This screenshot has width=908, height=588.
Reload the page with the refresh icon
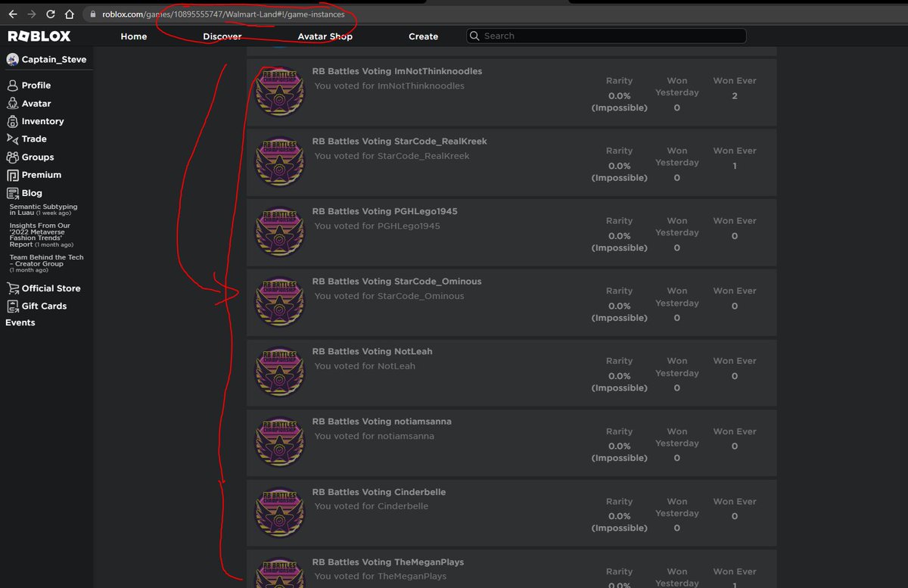click(x=51, y=14)
